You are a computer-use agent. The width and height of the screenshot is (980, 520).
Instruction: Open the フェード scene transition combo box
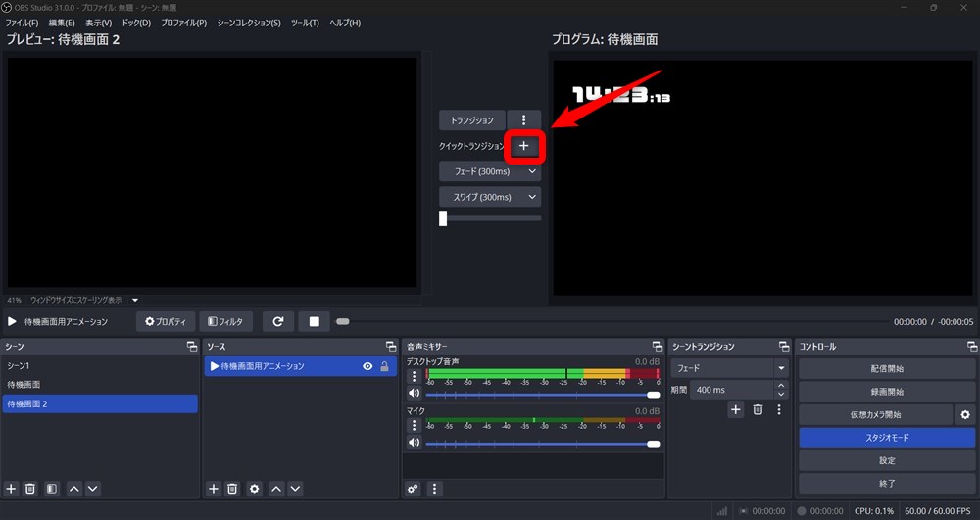click(x=729, y=368)
